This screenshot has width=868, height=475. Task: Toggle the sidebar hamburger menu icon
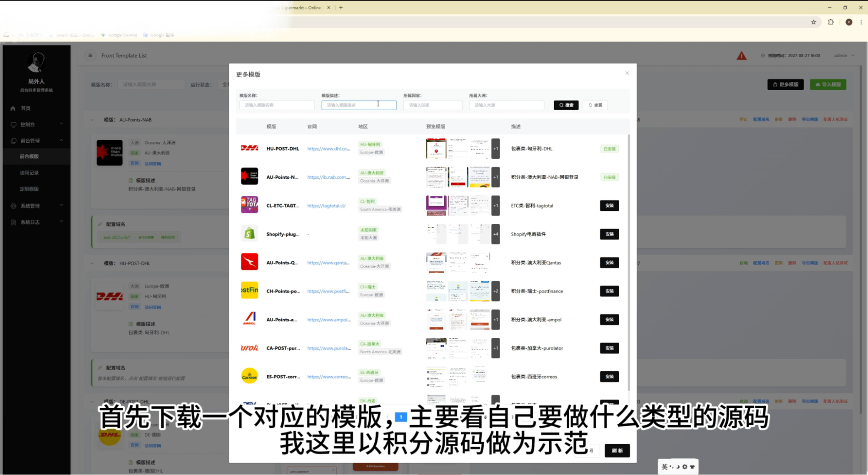[90, 55]
